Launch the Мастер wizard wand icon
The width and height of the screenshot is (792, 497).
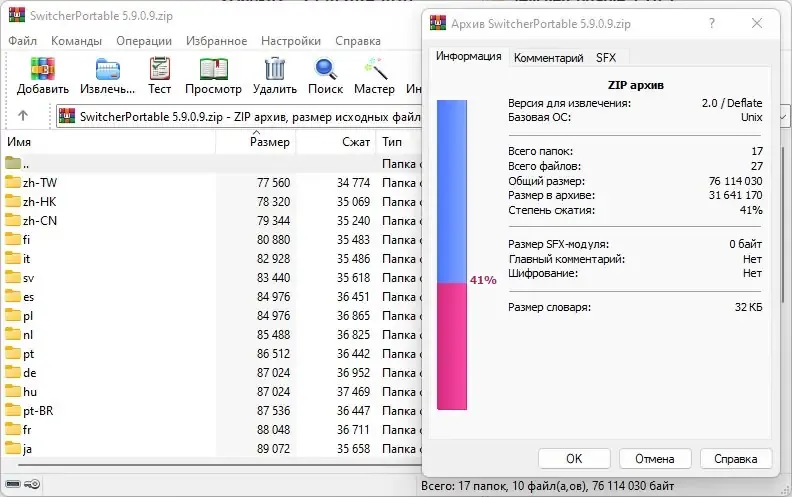coord(375,69)
